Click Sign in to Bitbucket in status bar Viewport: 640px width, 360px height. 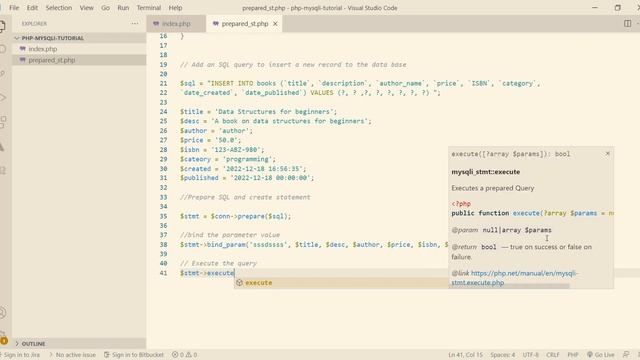(x=134, y=355)
